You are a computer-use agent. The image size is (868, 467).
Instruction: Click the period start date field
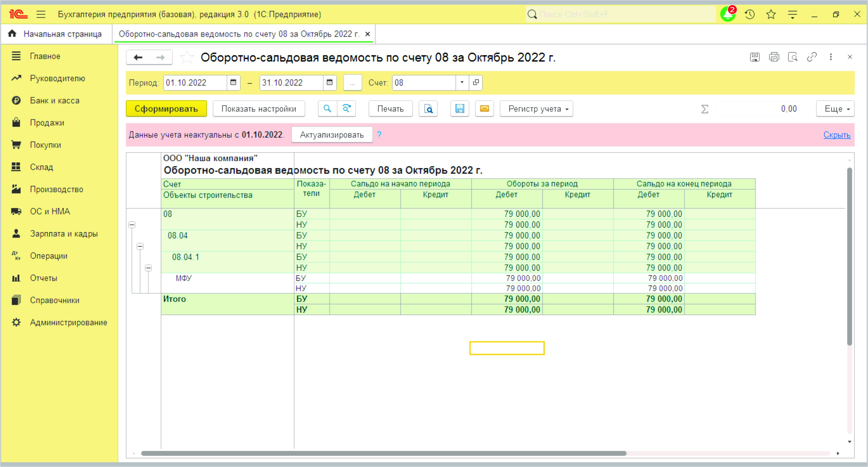pyautogui.click(x=195, y=82)
